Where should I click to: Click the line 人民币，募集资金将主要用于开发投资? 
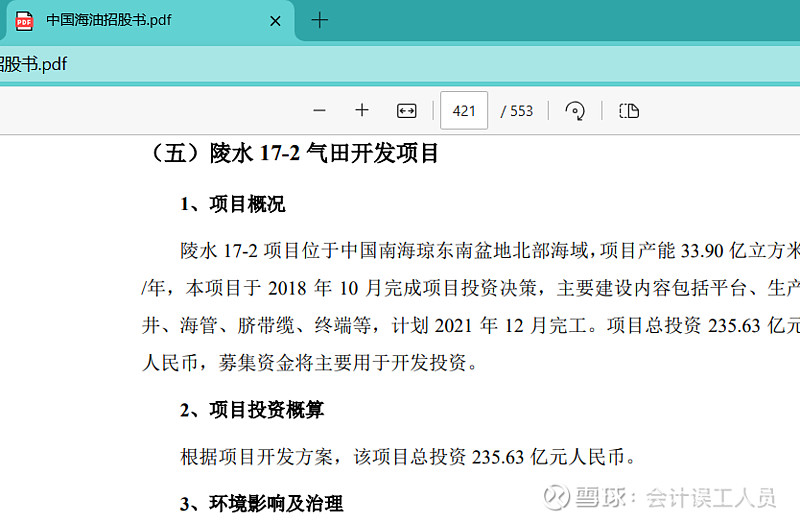click(310, 363)
